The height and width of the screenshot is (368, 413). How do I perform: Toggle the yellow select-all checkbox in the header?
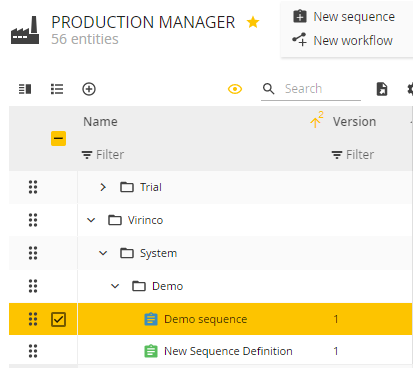point(58,139)
